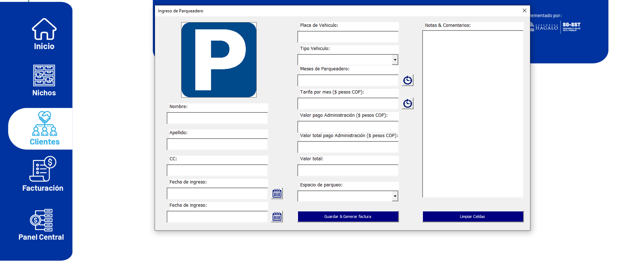Image resolution: width=644 pixels, height=264 pixels.
Task: Click inside Notas & Comentarios text area
Action: [x=473, y=114]
